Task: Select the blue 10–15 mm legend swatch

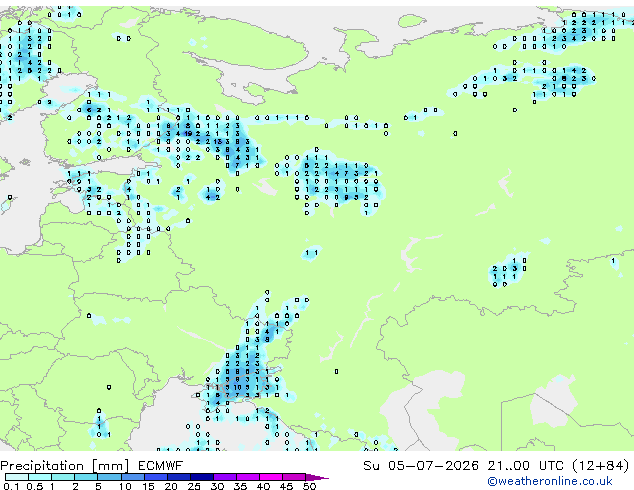Action: (x=132, y=477)
